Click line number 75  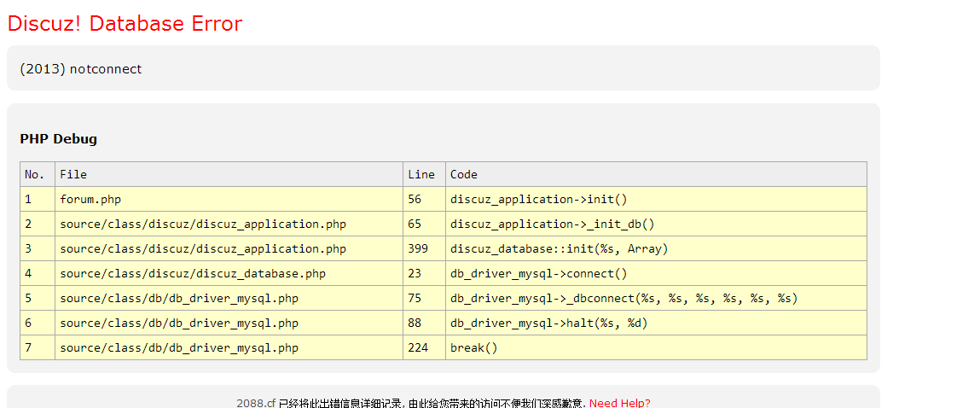[425, 299]
